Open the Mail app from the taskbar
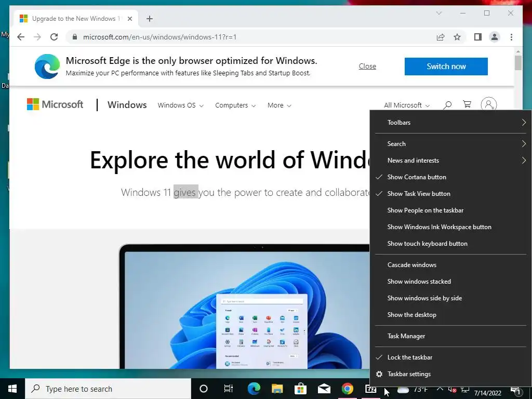 324,389
